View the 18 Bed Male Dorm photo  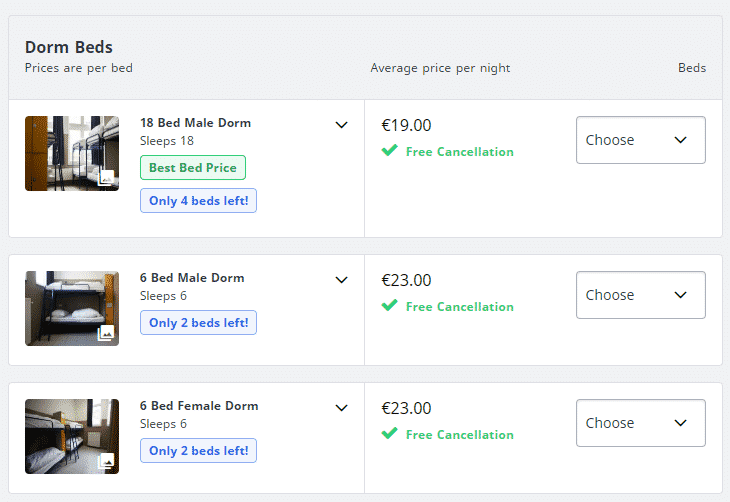coord(72,153)
